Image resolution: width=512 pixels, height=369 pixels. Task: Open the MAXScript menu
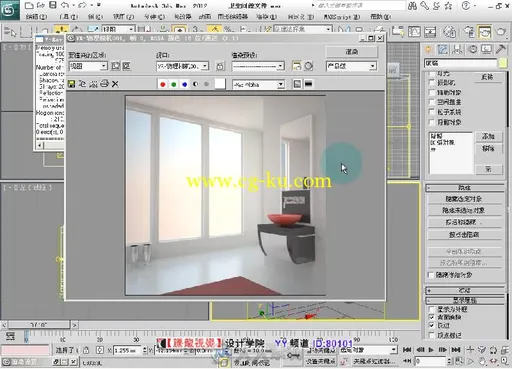(342, 17)
